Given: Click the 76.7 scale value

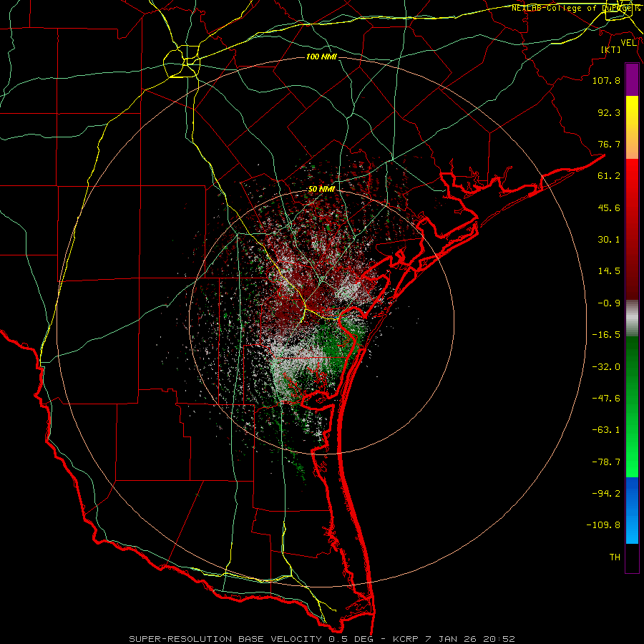Looking at the screenshot, I should tap(609, 144).
